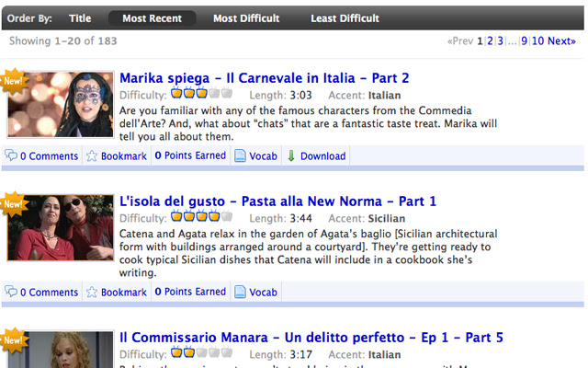Viewport: 588px width, 368px height.
Task: Jump to page 9 of results
Action: tap(525, 40)
